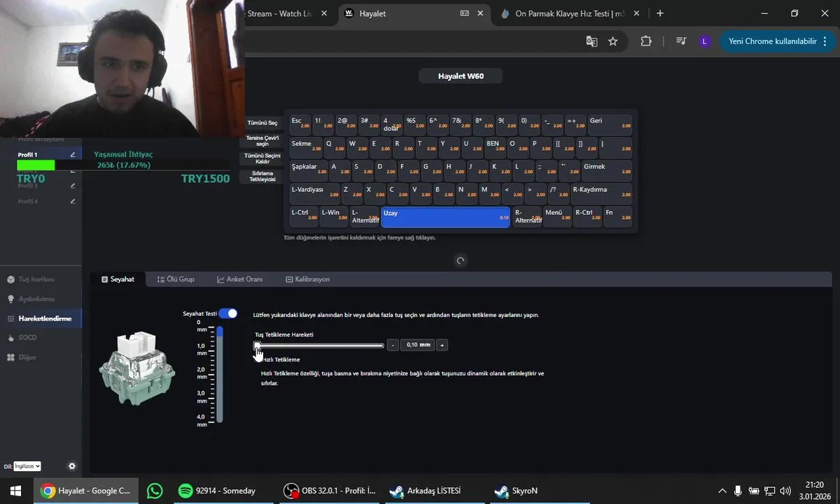Click the 0,10 mm actuation value field
Viewport: 840px width, 504px height.
(x=418, y=345)
